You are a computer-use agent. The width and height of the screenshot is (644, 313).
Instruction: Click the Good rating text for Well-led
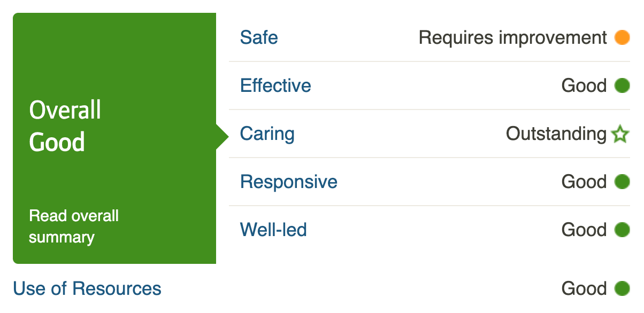584,230
